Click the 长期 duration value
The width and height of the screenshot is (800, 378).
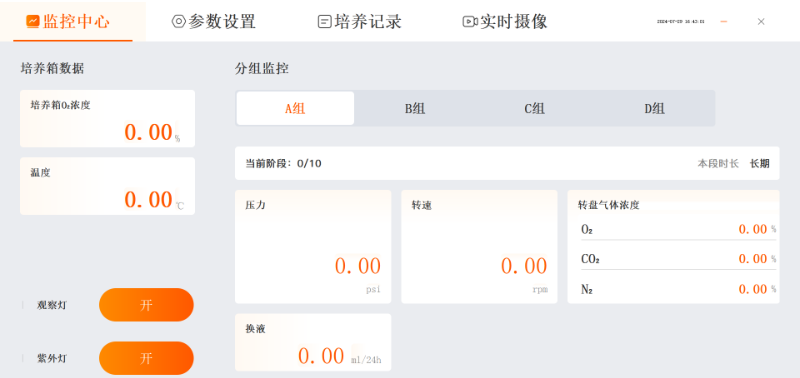coord(759,164)
